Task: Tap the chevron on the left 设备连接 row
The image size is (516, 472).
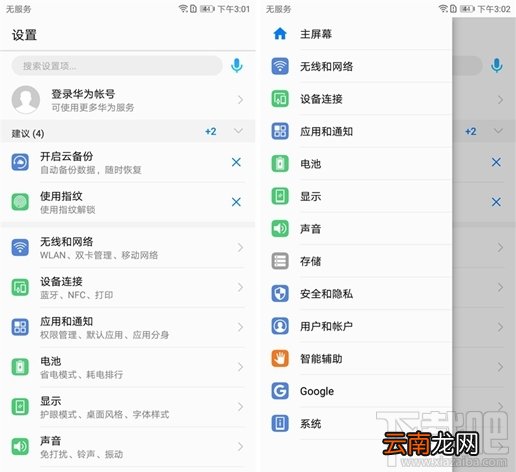Action: pyautogui.click(x=240, y=287)
